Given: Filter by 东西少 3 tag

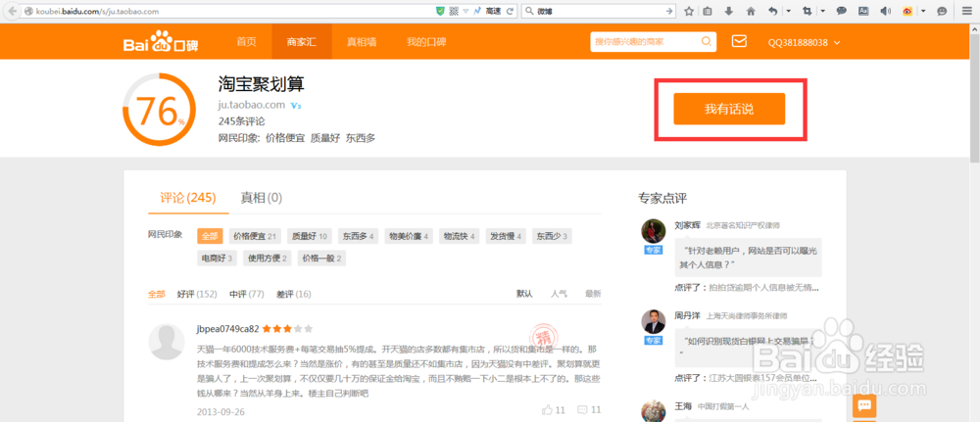Looking at the screenshot, I should 552,237.
